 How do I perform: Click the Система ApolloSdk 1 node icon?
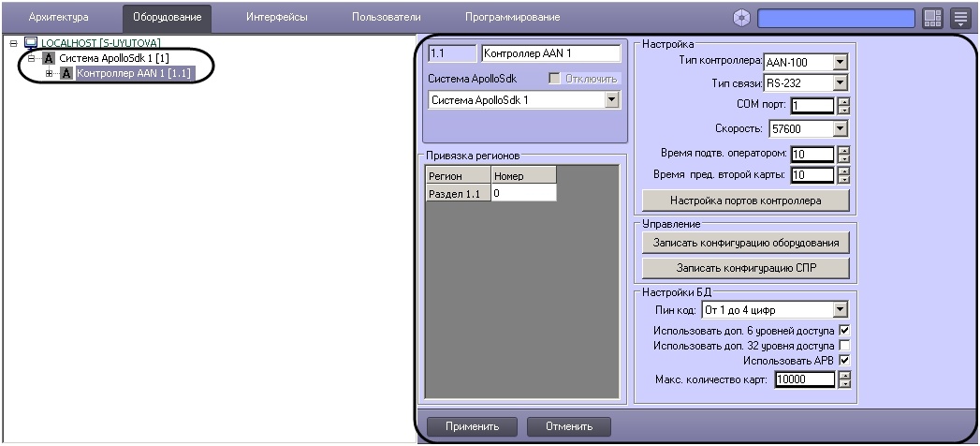(x=49, y=58)
